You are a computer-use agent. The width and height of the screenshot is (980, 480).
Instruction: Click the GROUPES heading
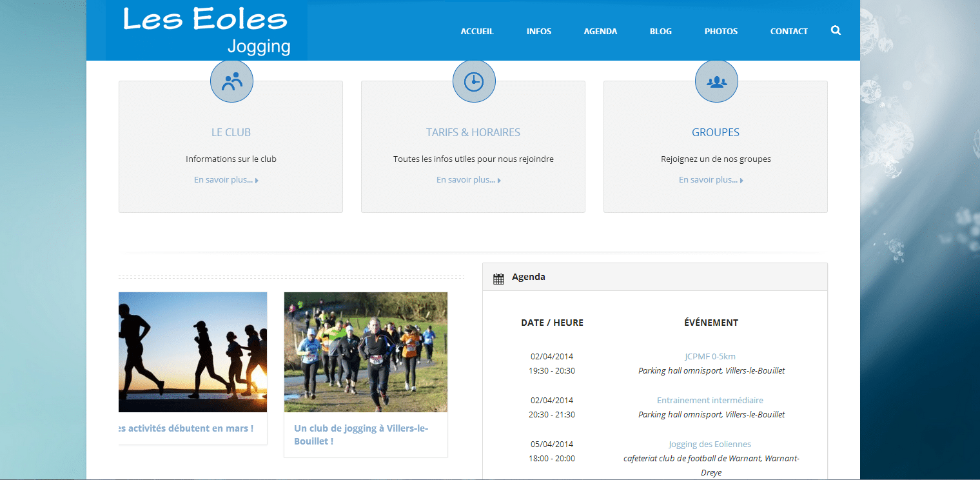point(716,132)
